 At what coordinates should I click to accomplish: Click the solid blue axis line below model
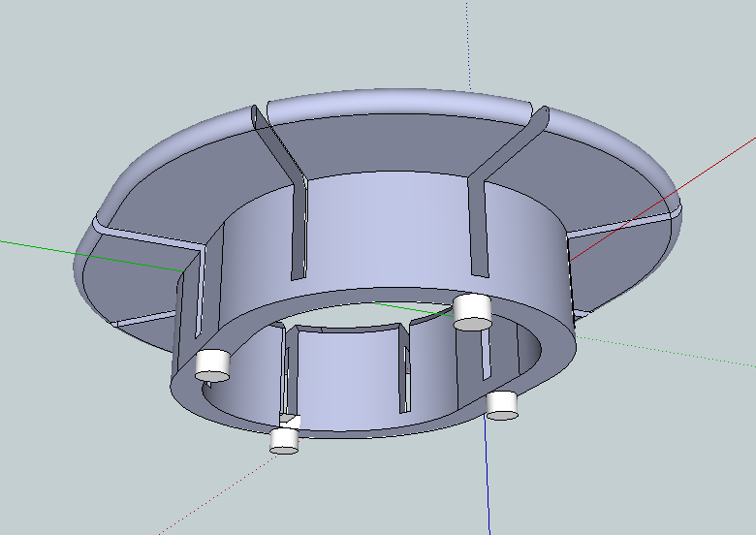pos(487,475)
